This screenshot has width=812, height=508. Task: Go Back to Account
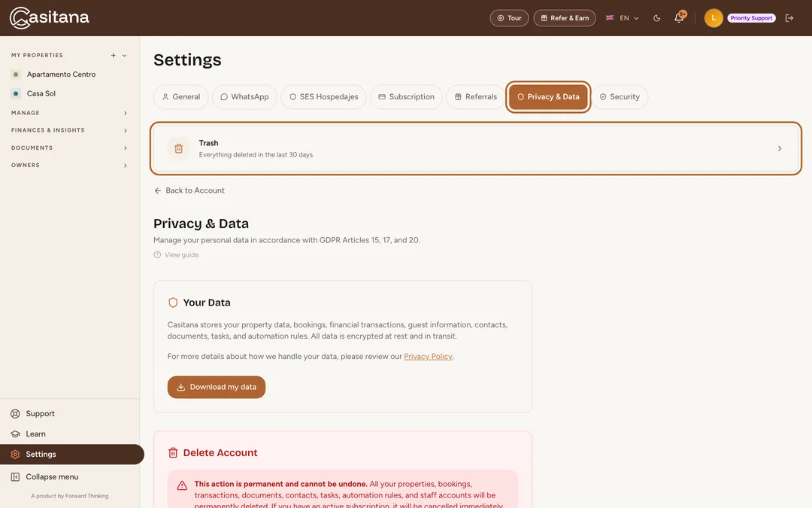(189, 190)
